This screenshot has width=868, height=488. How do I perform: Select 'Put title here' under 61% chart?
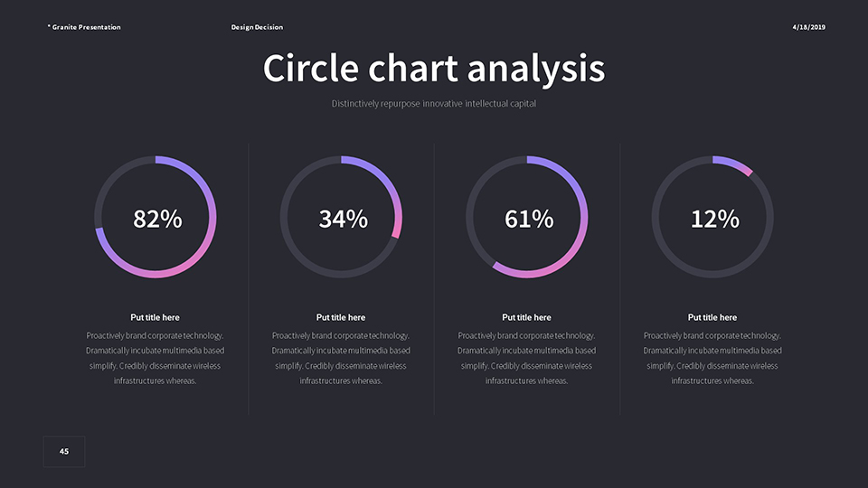526,317
